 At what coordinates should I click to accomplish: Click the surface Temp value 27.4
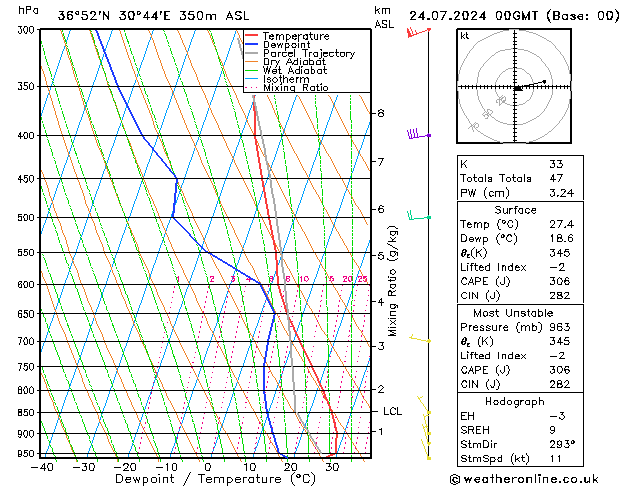coord(561,224)
